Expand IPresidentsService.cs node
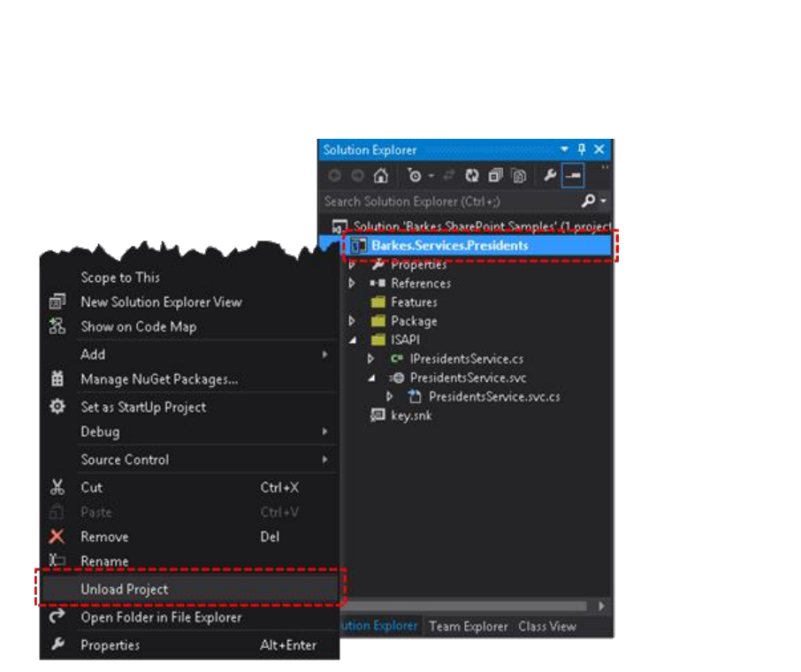 coord(370,359)
